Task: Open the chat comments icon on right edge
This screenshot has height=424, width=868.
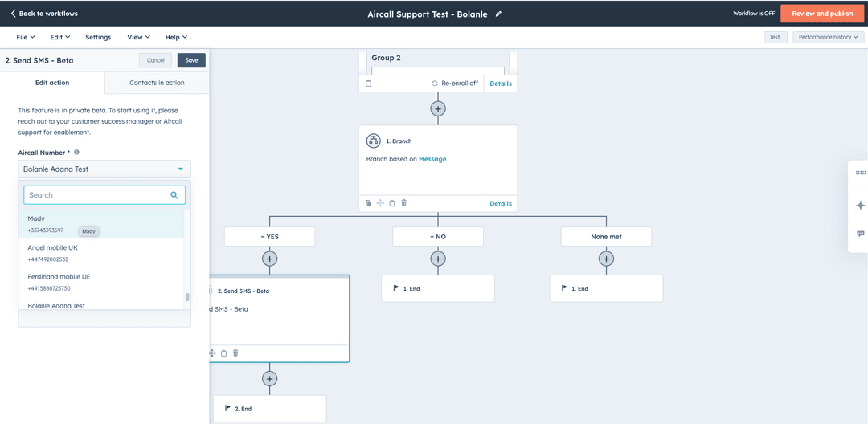Action: [861, 234]
